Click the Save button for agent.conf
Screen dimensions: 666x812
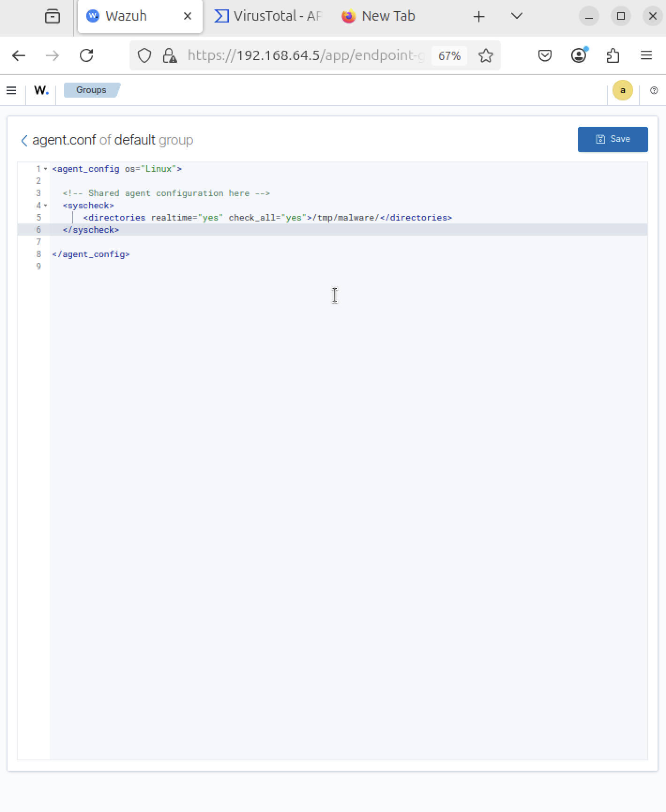612,139
